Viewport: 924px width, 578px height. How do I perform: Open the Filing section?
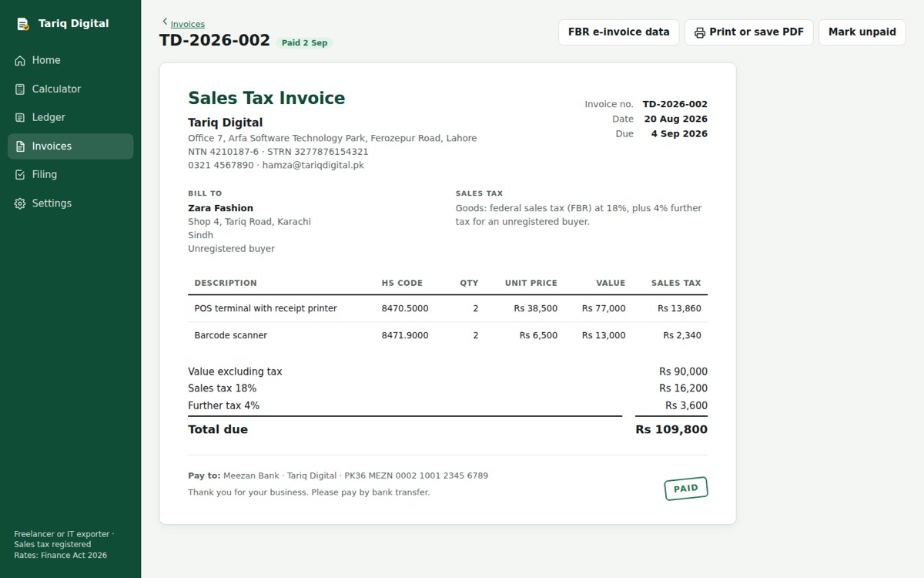(x=71, y=175)
